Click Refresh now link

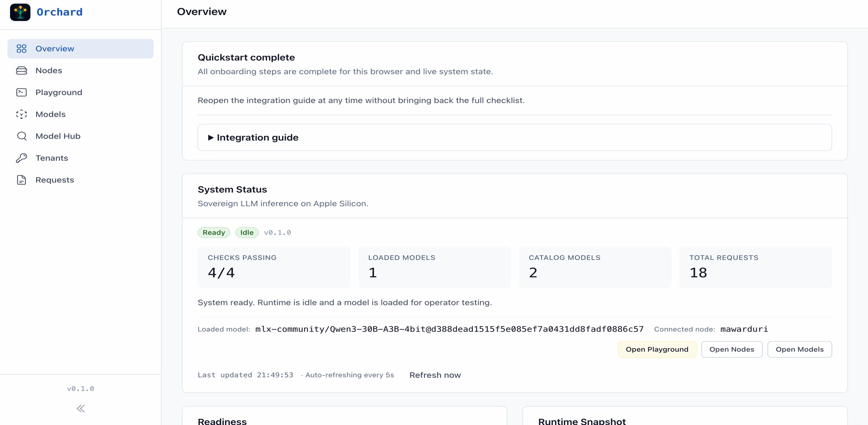click(x=435, y=375)
